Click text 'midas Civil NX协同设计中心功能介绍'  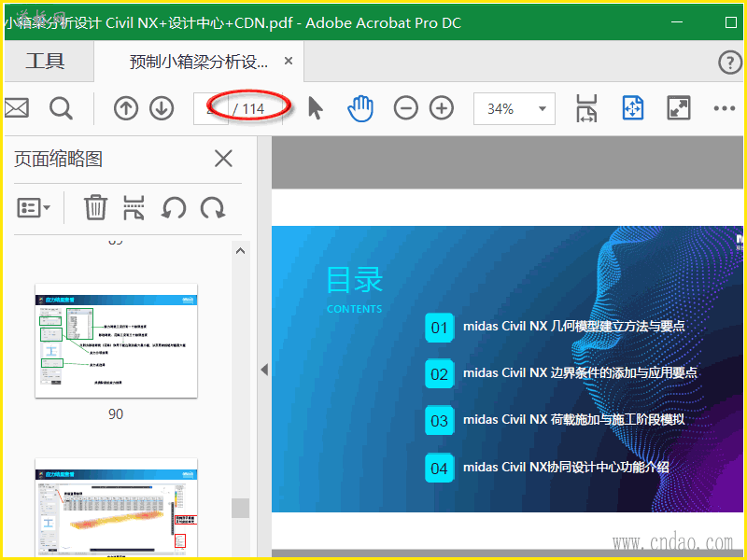[x=566, y=467]
